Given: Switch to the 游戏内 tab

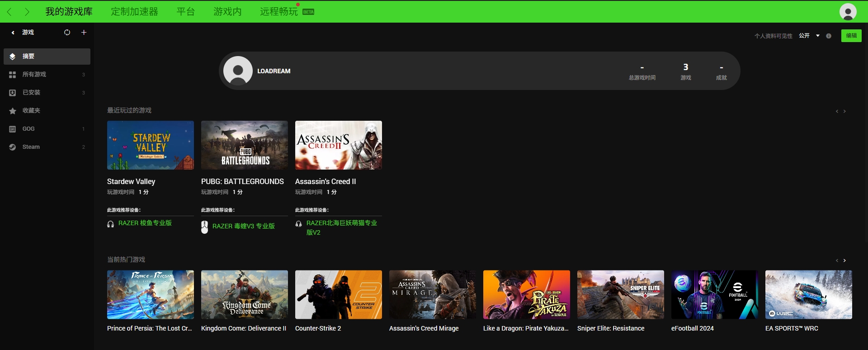Looking at the screenshot, I should pos(227,12).
